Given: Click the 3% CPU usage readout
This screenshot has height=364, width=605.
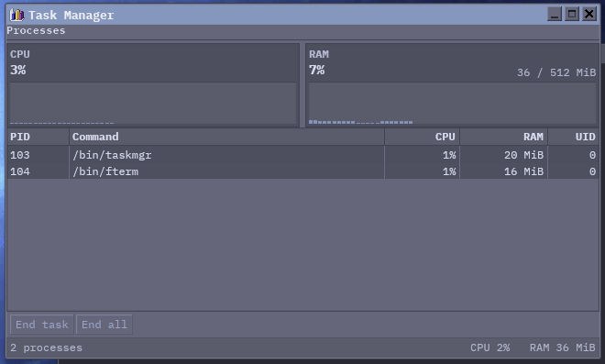Looking at the screenshot, I should pos(18,70).
